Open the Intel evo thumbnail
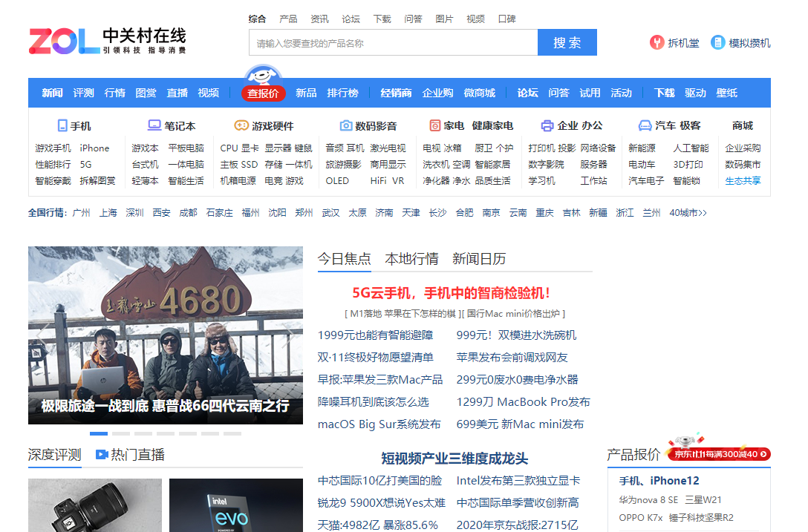Image resolution: width=808 pixels, height=532 pixels. 236,505
